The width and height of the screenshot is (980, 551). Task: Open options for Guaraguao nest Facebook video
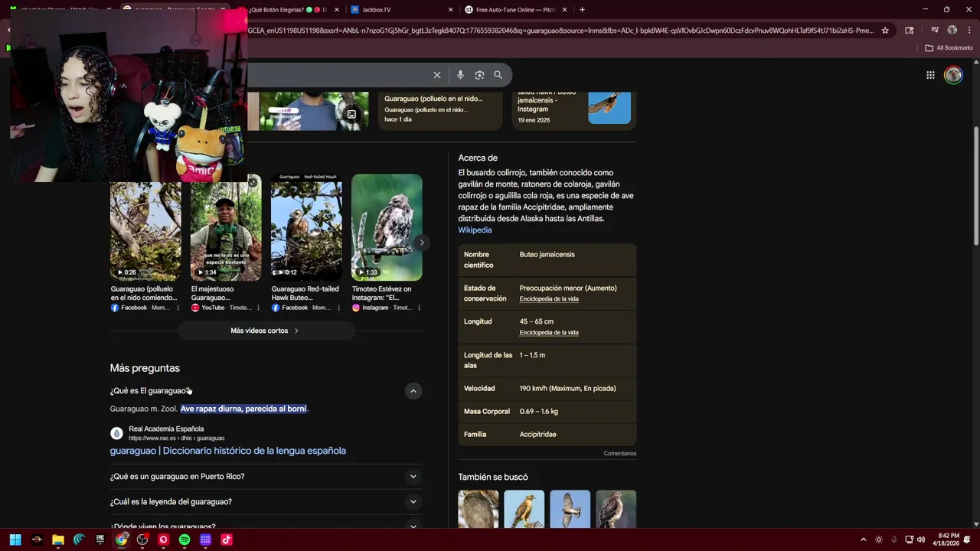[x=178, y=308]
